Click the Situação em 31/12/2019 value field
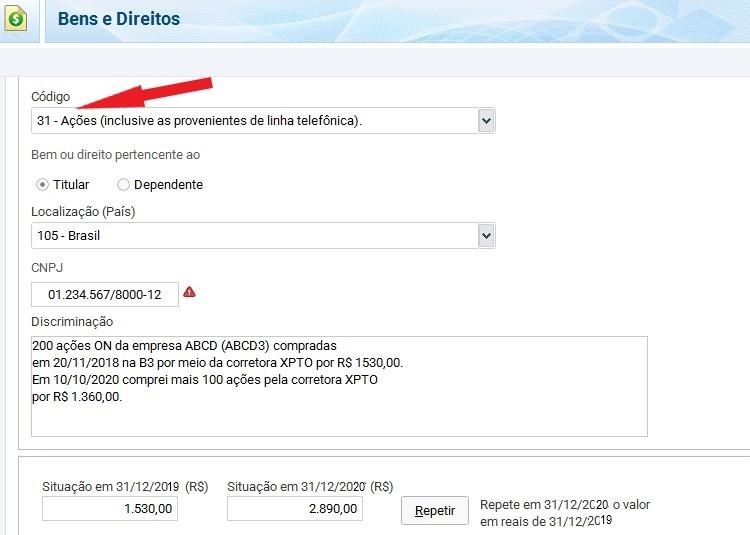The image size is (750, 535). (110, 508)
